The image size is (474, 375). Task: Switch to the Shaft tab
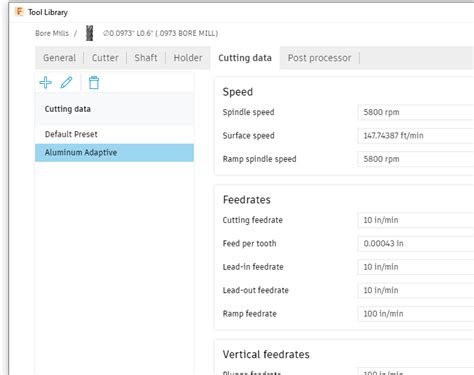146,58
